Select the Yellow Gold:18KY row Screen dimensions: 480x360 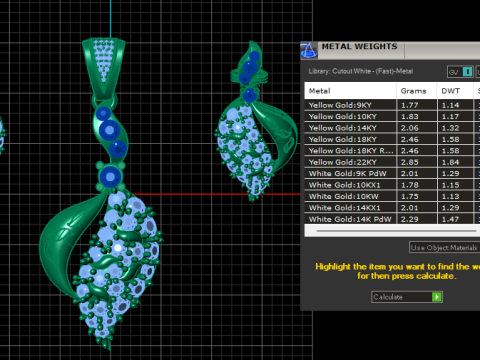click(392, 139)
